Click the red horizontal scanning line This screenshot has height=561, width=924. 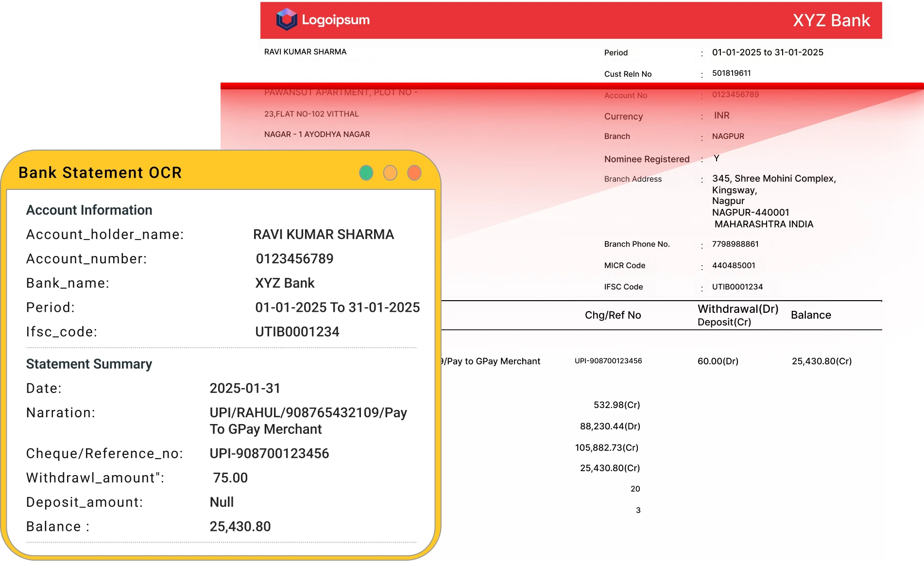[572, 86]
